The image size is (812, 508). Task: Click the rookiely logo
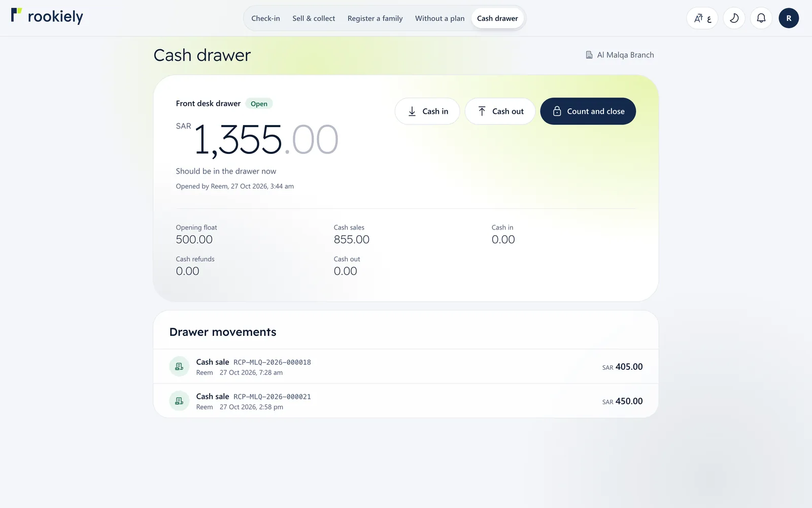pos(47,16)
